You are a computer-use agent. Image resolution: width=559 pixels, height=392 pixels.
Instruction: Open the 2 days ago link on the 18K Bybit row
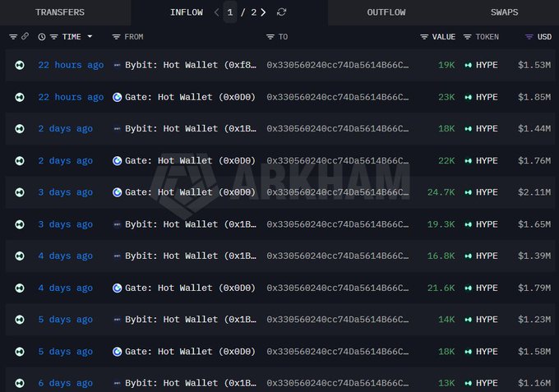(x=65, y=129)
